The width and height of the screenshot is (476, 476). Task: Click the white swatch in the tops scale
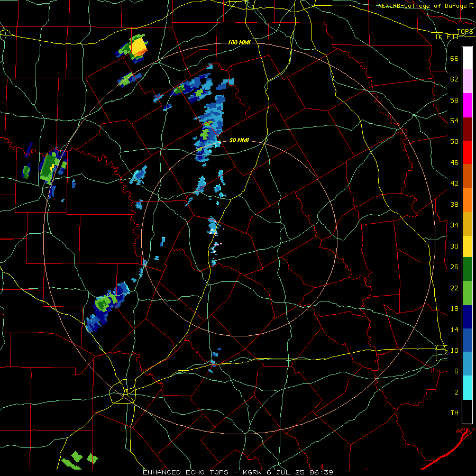(x=467, y=58)
